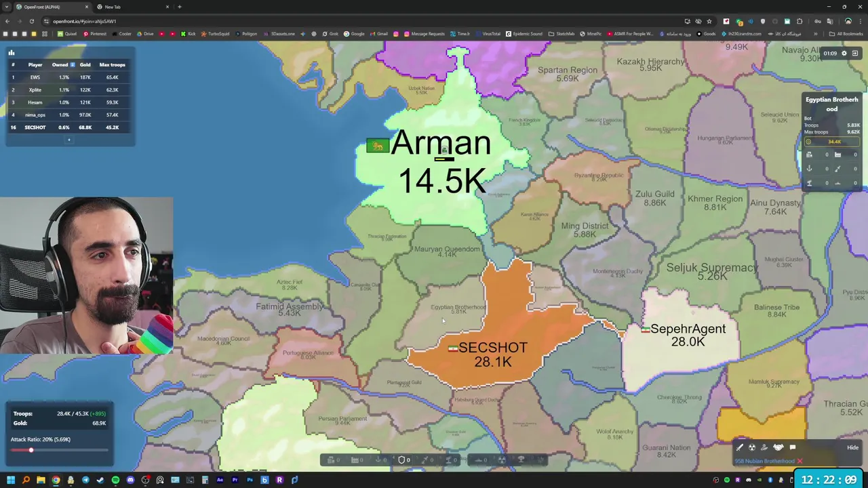Expand leaderboard with plus button

click(x=68, y=140)
